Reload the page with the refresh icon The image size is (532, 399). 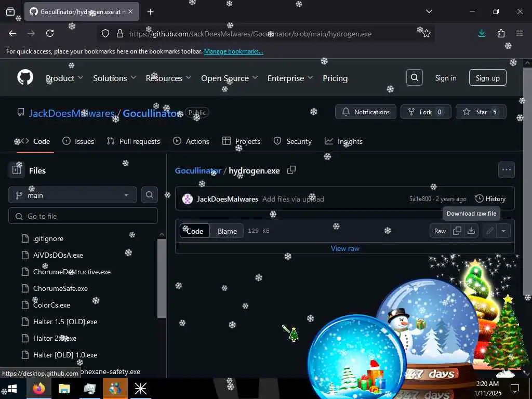[x=50, y=33]
